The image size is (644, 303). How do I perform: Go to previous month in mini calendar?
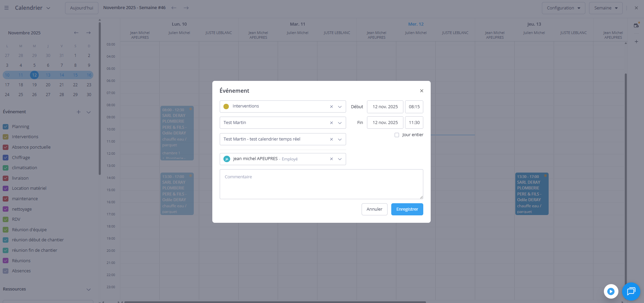(x=76, y=33)
